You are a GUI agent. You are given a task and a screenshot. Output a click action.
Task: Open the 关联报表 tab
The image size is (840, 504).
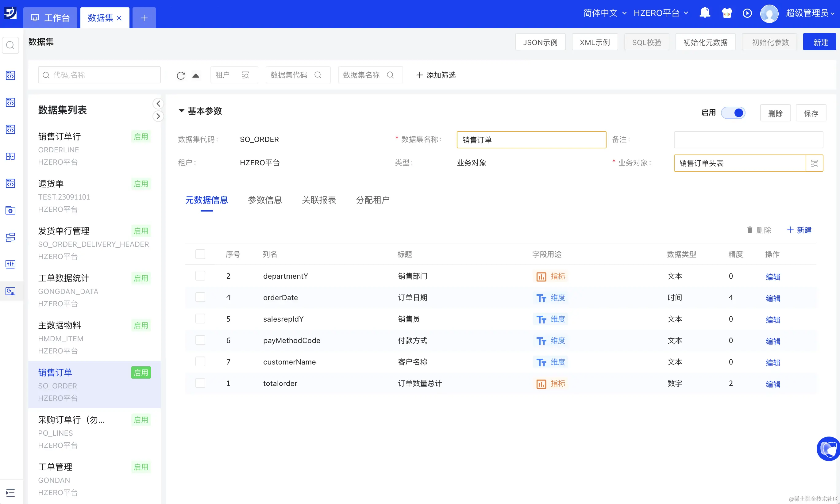tap(319, 200)
